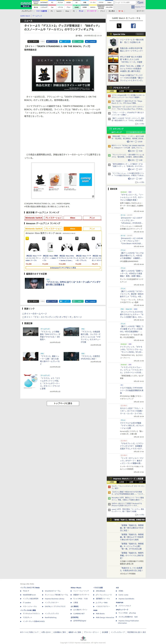Click the top note share button

click(78, 41)
